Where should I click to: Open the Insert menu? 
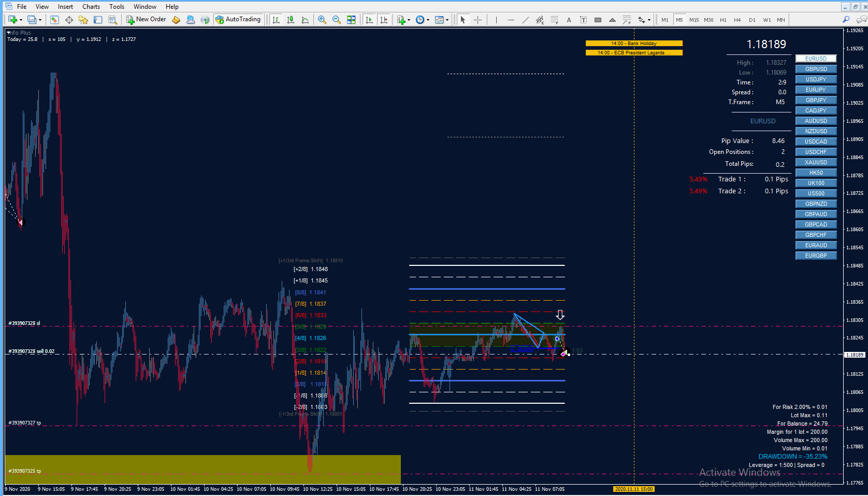(x=65, y=7)
